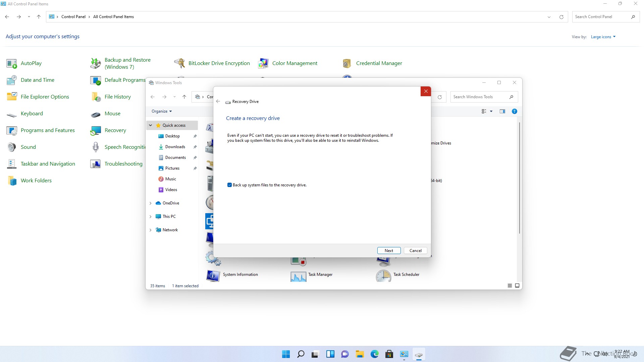Expand the This PC tree node
644x362 pixels.
pyautogui.click(x=151, y=217)
